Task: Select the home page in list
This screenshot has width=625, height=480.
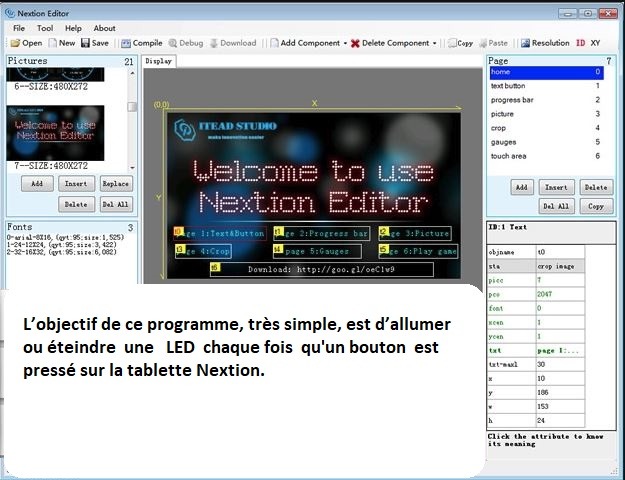Action: (546, 72)
